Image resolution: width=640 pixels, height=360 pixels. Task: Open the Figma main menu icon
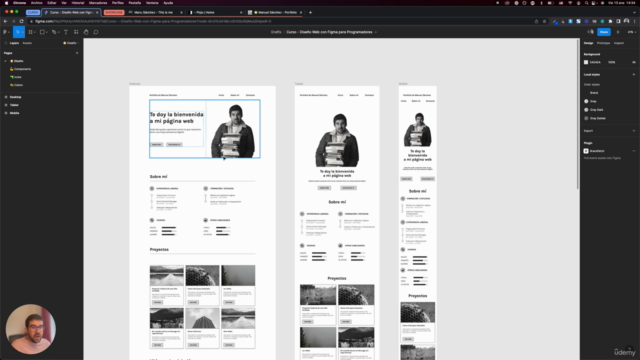coord(5,32)
